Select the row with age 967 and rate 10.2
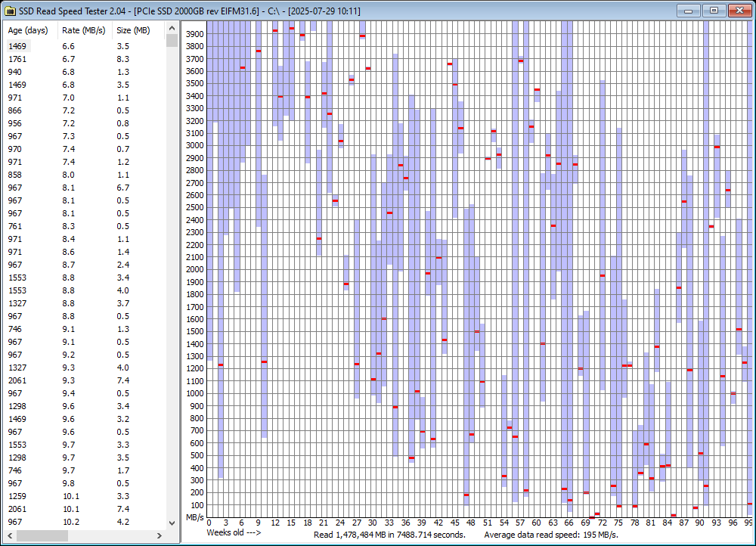 [x=85, y=522]
